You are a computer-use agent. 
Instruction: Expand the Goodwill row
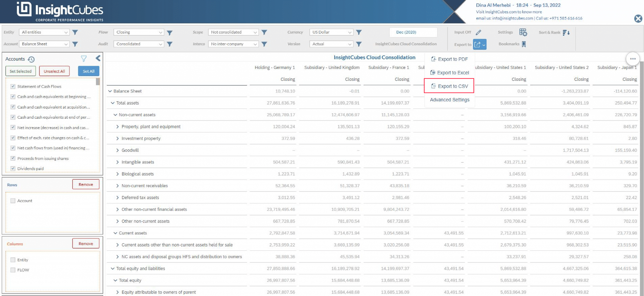pyautogui.click(x=117, y=150)
